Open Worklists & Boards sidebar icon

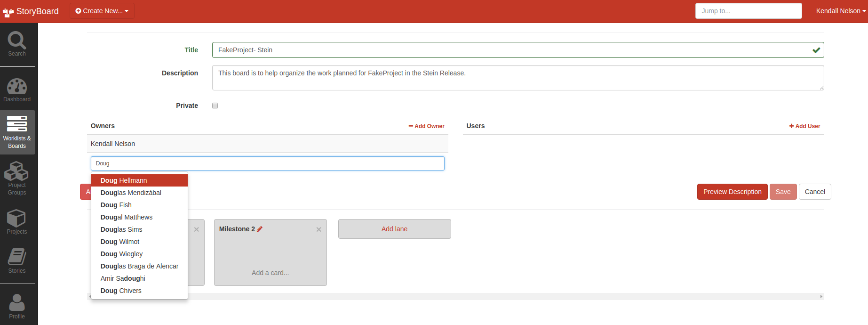pos(17,132)
